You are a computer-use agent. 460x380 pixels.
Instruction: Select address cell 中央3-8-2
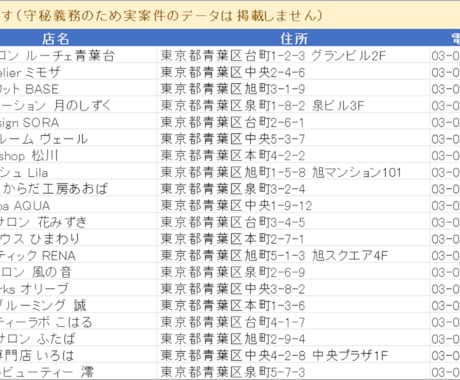pos(293,288)
